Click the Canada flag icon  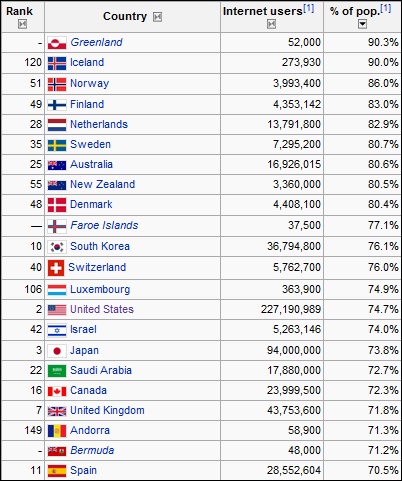click(x=57, y=391)
